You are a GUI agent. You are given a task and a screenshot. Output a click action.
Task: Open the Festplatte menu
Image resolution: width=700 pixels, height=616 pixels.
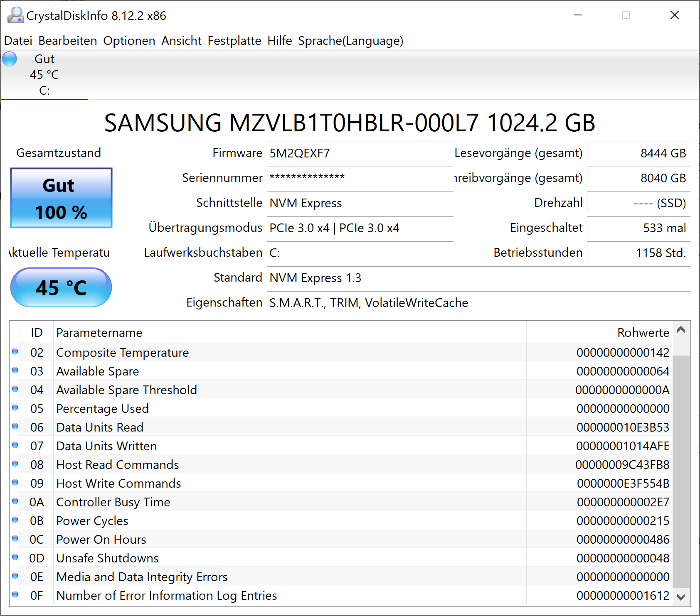(x=234, y=41)
